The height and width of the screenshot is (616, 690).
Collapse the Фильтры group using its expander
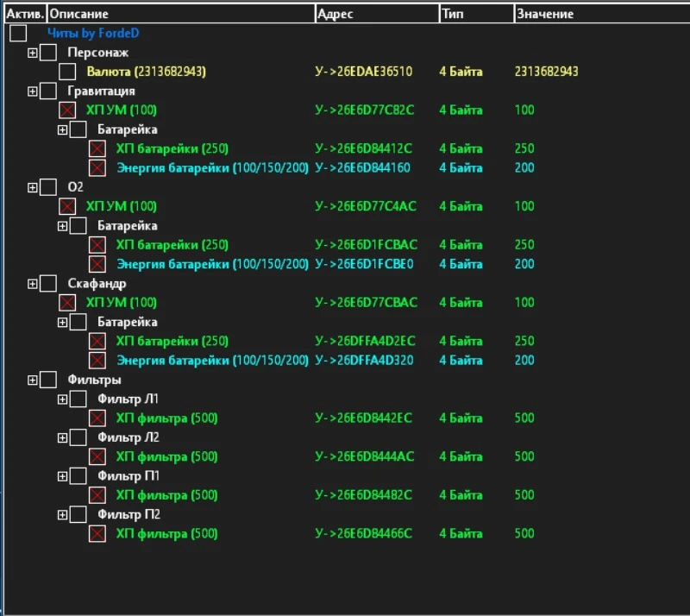point(33,380)
